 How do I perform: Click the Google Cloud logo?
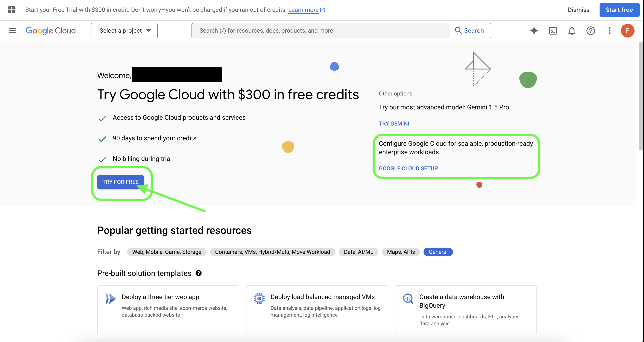(51, 31)
